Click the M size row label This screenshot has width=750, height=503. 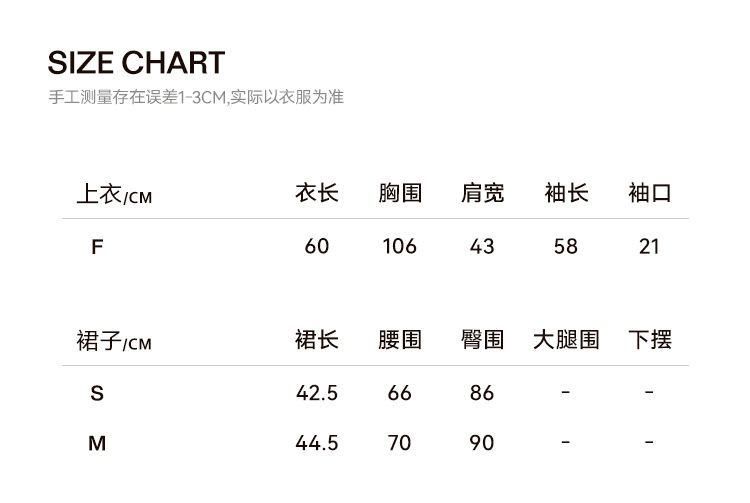click(97, 443)
